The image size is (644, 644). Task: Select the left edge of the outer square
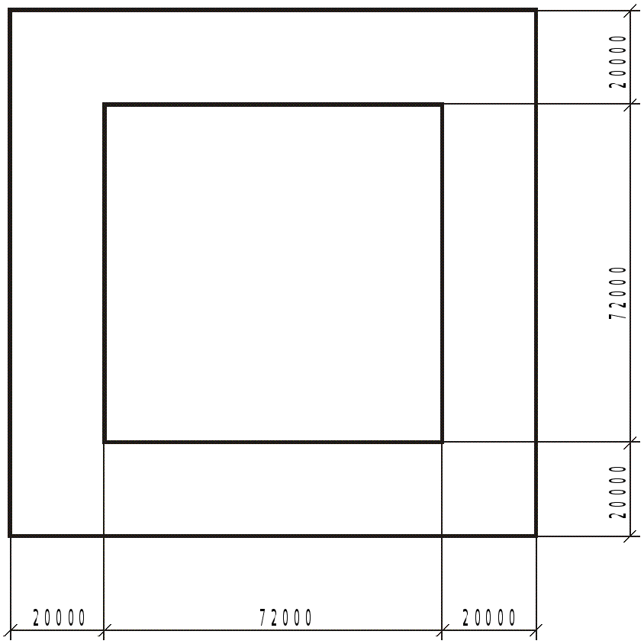point(10,273)
